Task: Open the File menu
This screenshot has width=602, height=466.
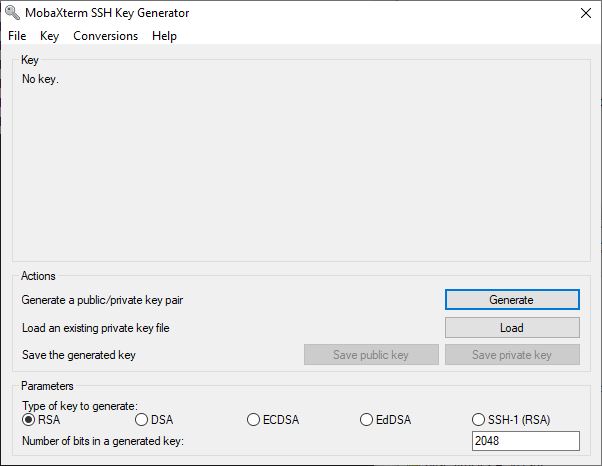Action: coord(17,36)
